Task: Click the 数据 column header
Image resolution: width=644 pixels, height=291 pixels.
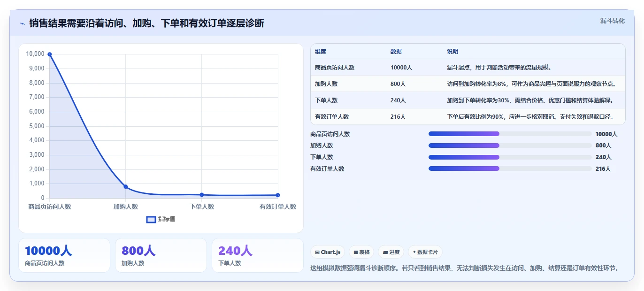Action: (x=396, y=52)
